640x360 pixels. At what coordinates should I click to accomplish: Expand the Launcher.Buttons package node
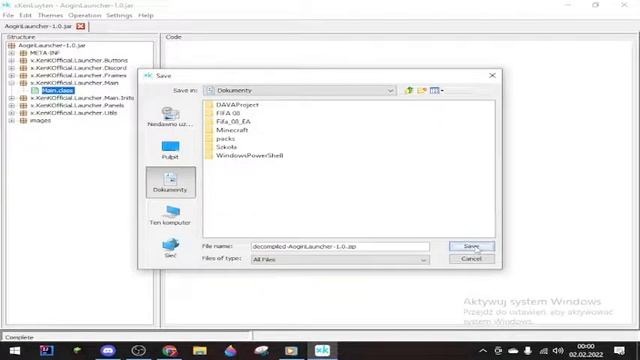click(x=11, y=60)
